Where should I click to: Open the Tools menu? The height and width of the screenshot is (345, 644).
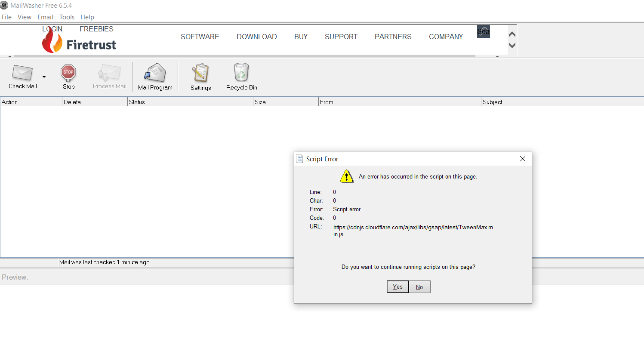(67, 17)
